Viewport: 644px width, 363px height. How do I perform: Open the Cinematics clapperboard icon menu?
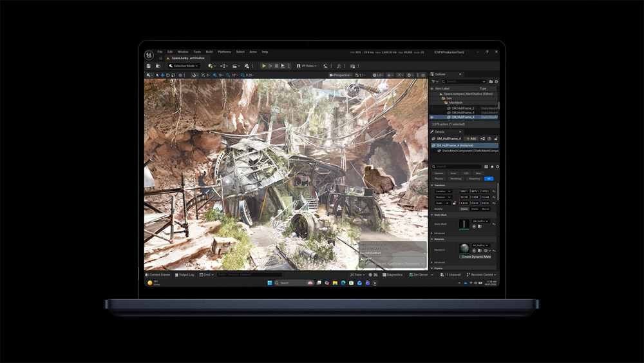(236, 66)
